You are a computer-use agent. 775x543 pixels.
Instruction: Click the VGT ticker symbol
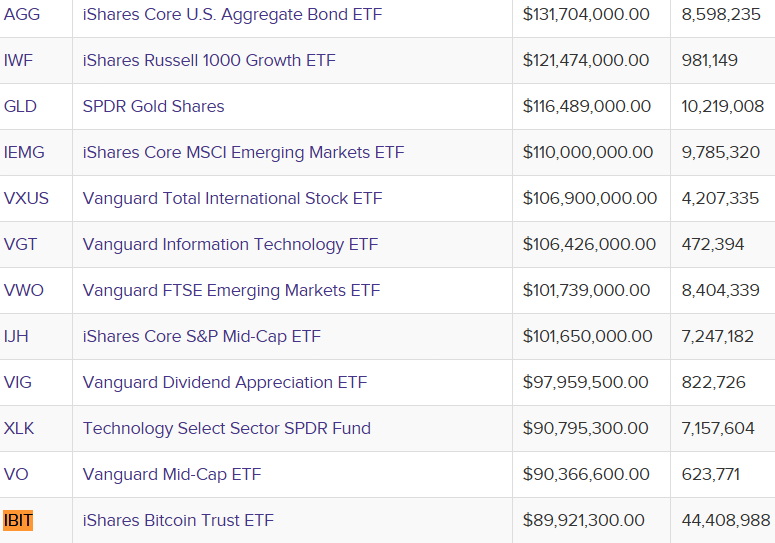point(21,245)
